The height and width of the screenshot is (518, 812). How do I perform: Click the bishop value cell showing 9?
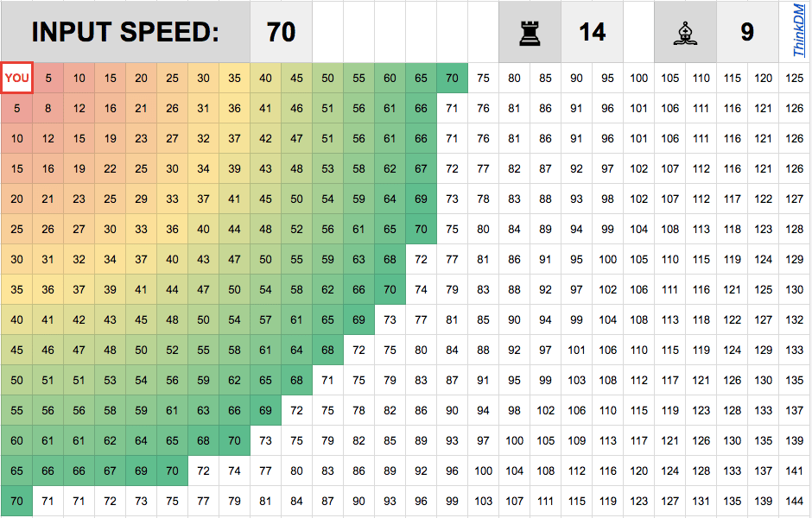747,32
